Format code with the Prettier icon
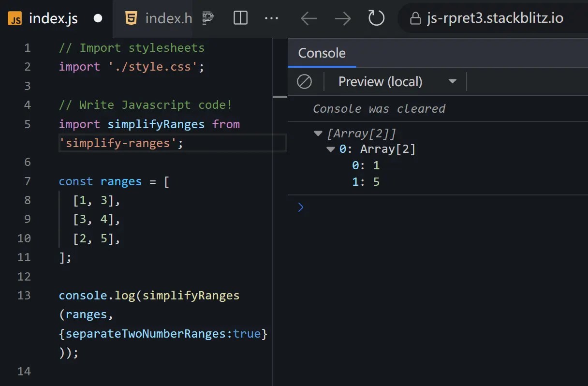Image resolution: width=588 pixels, height=386 pixels. click(x=207, y=18)
